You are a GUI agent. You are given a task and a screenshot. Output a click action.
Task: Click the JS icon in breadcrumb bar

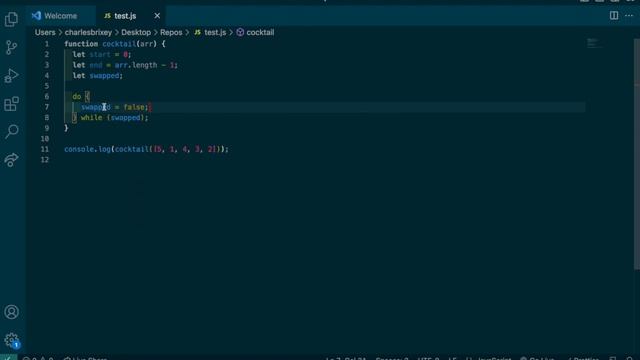198,32
